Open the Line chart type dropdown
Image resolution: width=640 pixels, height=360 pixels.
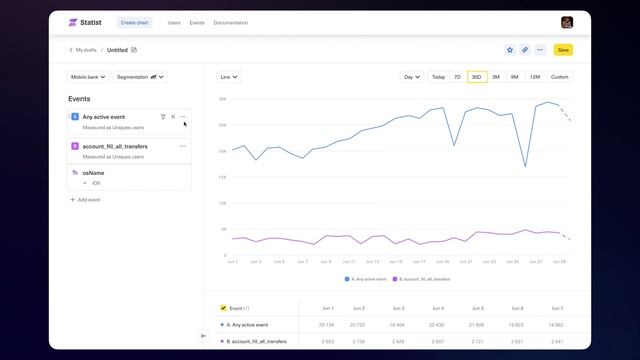(229, 77)
